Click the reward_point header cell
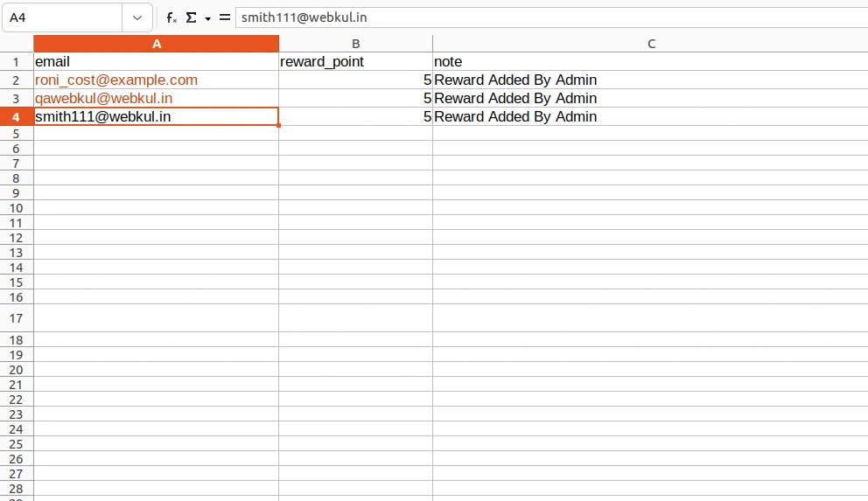Viewport: 868px width, 501px height. [x=355, y=62]
